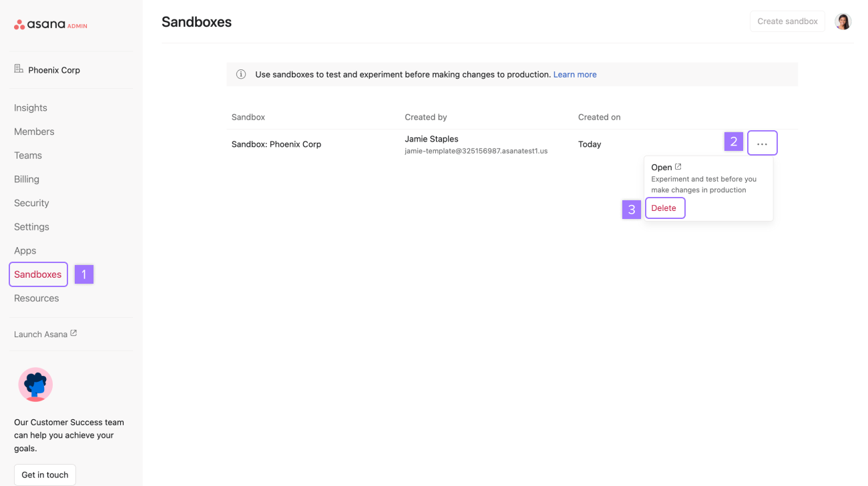This screenshot has width=868, height=486.
Task: Choose Open in the sandbox menu
Action: (662, 168)
